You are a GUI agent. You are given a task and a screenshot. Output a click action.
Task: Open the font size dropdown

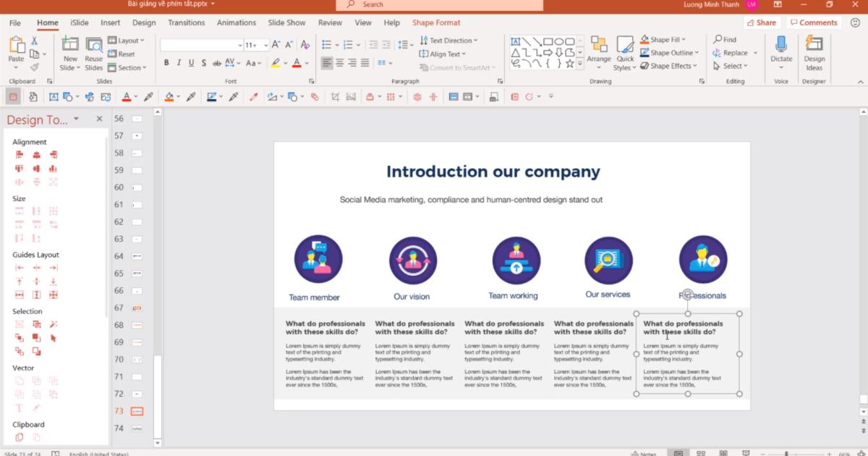click(x=265, y=44)
